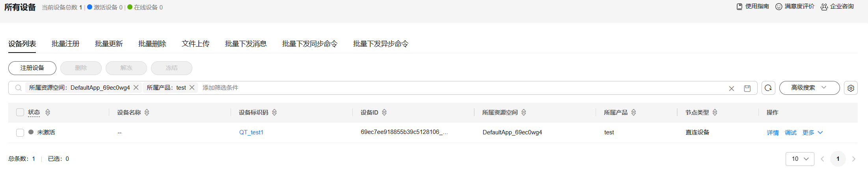Image resolution: width=868 pixels, height=177 pixels.
Task: Open the QT_test1 device link
Action: (x=251, y=132)
